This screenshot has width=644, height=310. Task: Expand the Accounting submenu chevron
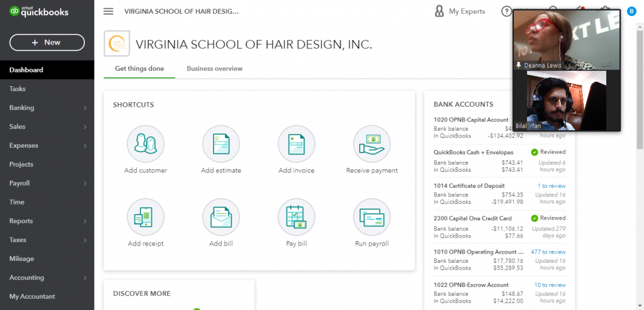[x=85, y=278]
